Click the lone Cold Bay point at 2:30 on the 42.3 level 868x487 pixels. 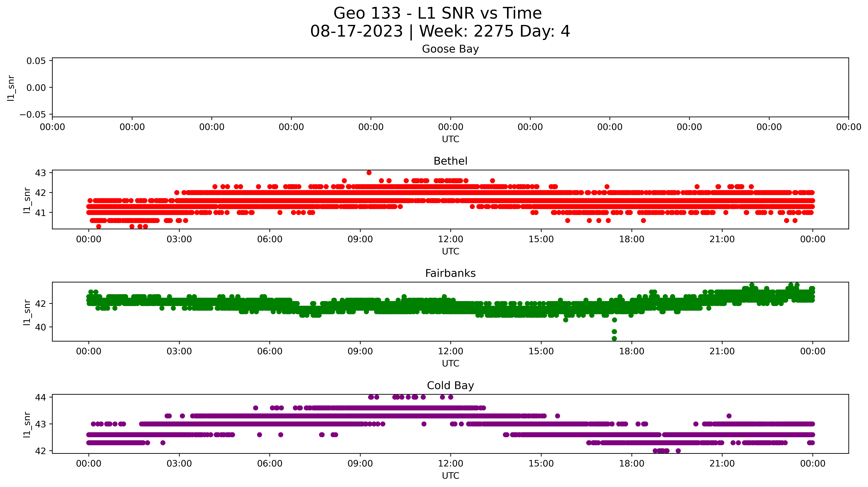coord(163,443)
